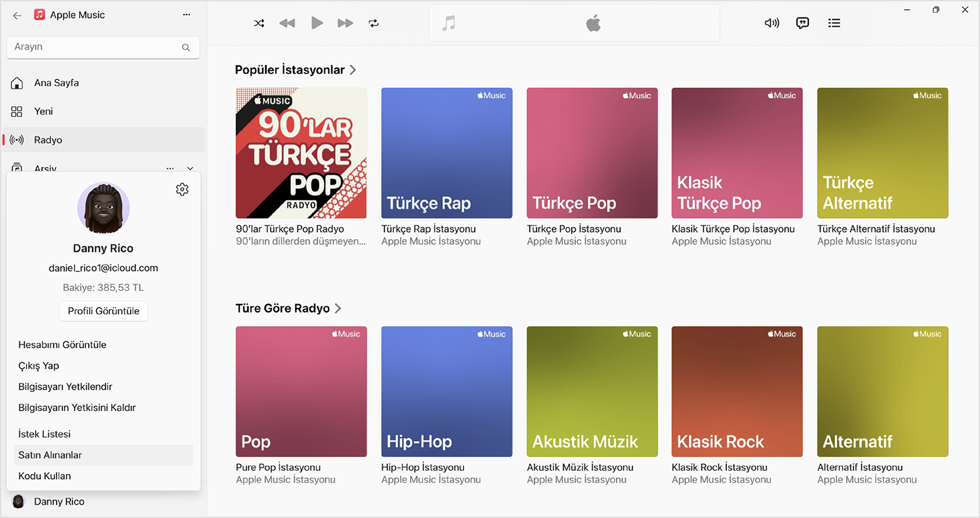Expand Türe Göre Radyo section chevron
Image resolution: width=980 pixels, height=518 pixels.
pyautogui.click(x=338, y=308)
